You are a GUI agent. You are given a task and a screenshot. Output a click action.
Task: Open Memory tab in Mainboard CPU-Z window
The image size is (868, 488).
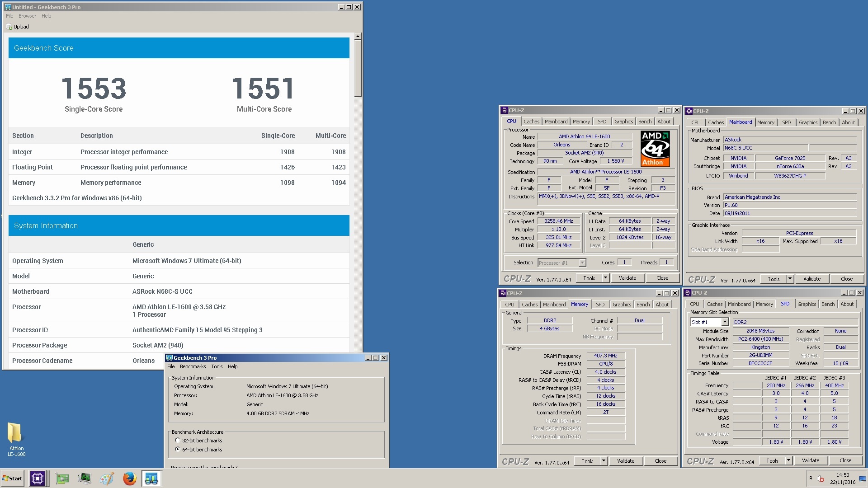pos(765,123)
